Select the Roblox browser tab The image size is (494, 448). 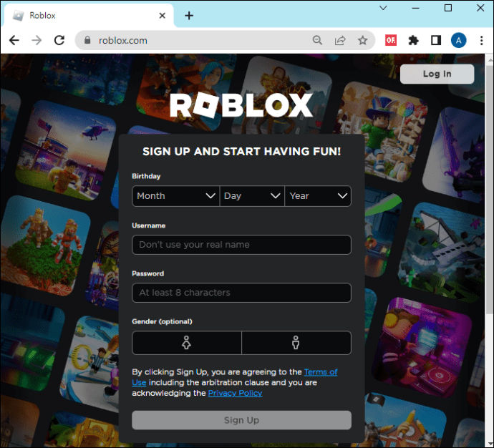point(89,16)
